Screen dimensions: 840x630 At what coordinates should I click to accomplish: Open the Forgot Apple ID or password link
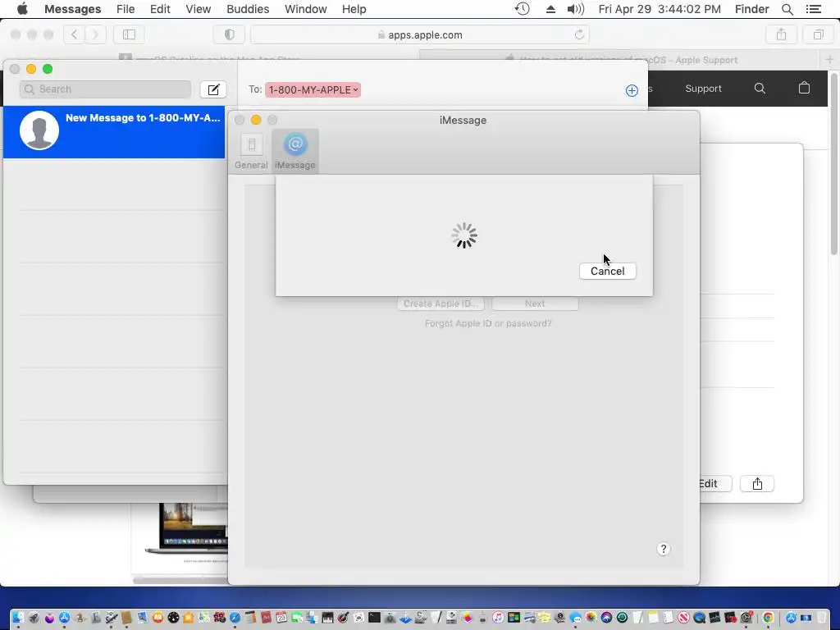click(488, 323)
